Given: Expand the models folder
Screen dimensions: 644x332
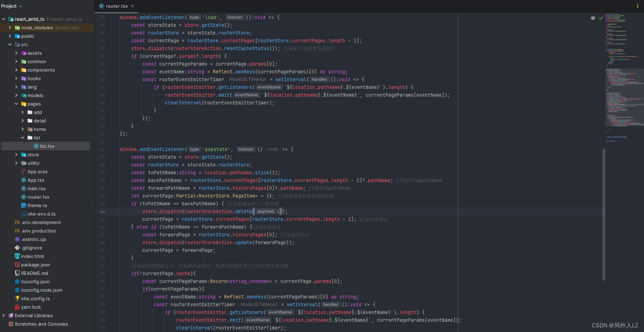Looking at the screenshot, I should (16, 95).
